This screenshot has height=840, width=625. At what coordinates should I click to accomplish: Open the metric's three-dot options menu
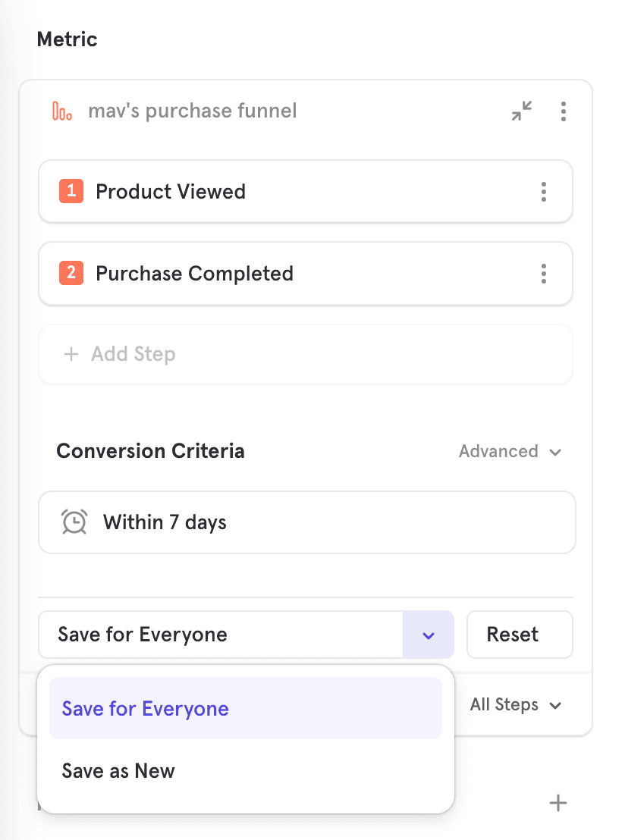click(563, 111)
